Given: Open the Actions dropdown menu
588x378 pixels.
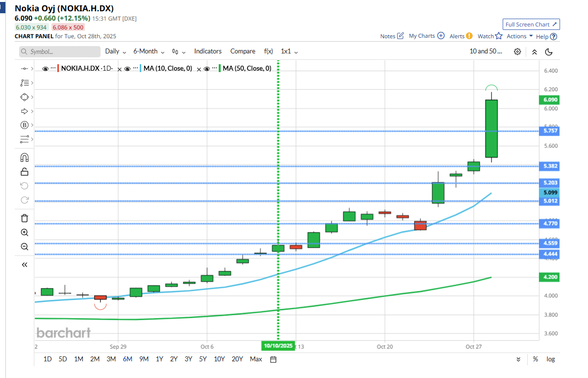Looking at the screenshot, I should [x=520, y=36].
